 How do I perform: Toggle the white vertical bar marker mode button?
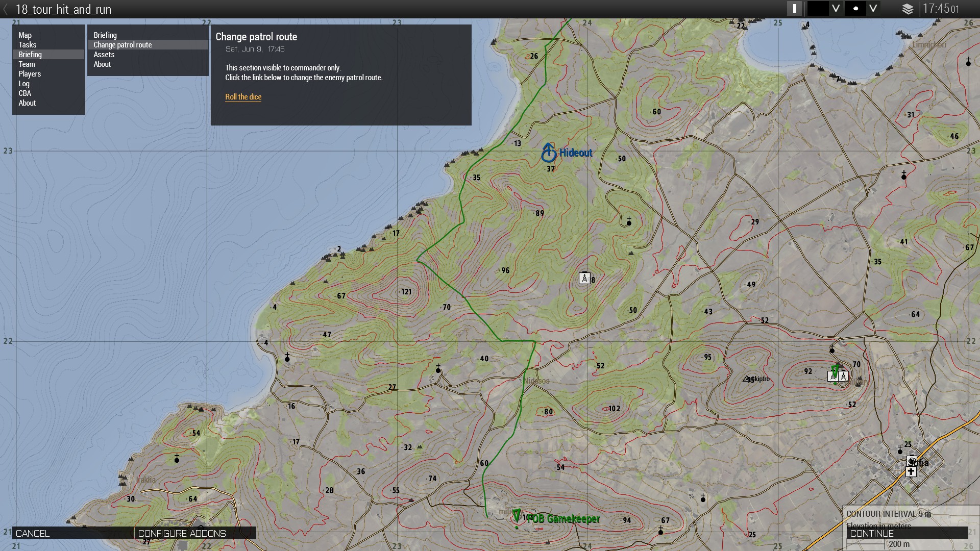pyautogui.click(x=794, y=9)
